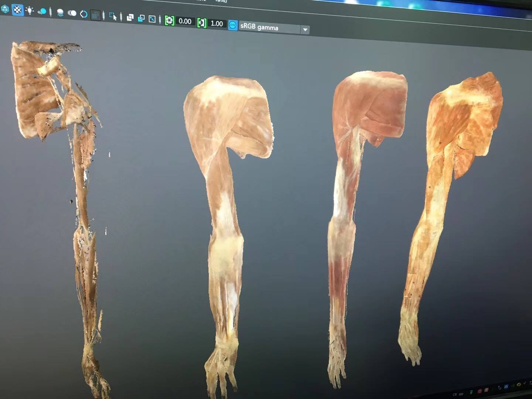Enable use all lights bulb icon

30,10
